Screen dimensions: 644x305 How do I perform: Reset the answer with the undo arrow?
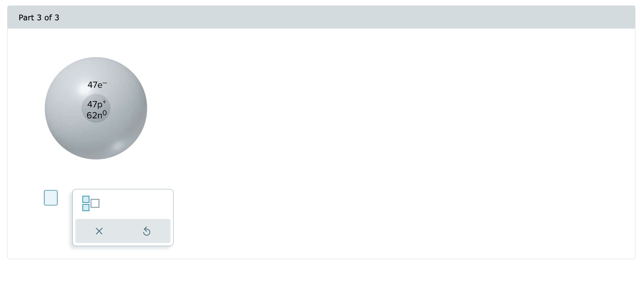coord(147,231)
